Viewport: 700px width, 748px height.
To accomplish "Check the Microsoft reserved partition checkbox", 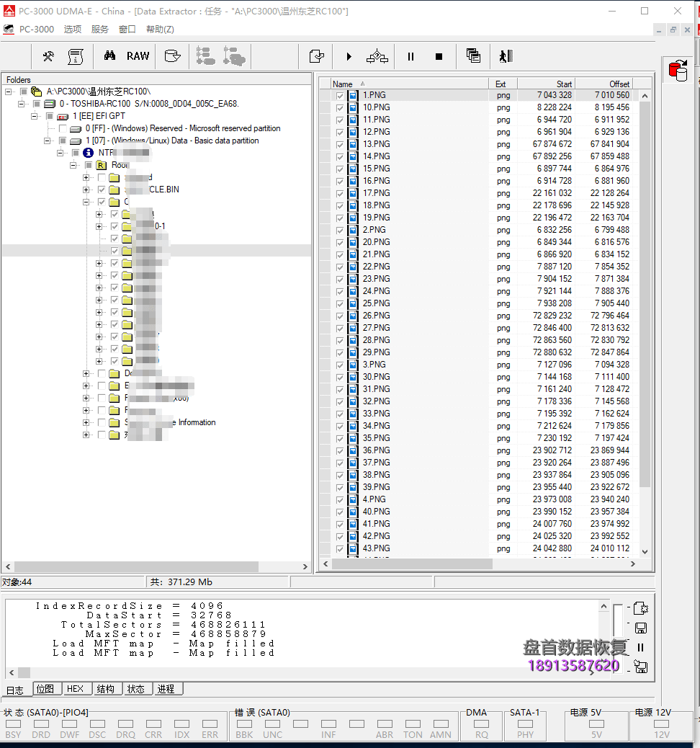I will pyautogui.click(x=63, y=128).
